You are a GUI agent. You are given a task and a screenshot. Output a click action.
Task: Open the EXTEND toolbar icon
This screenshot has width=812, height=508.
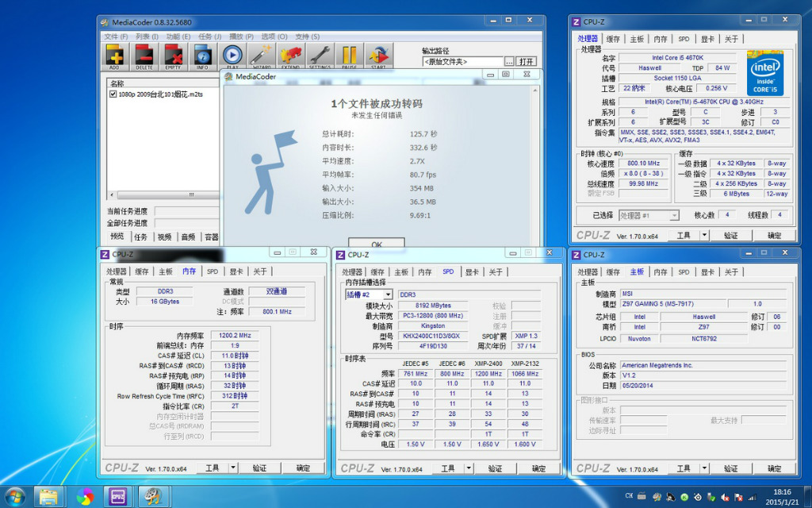click(290, 57)
